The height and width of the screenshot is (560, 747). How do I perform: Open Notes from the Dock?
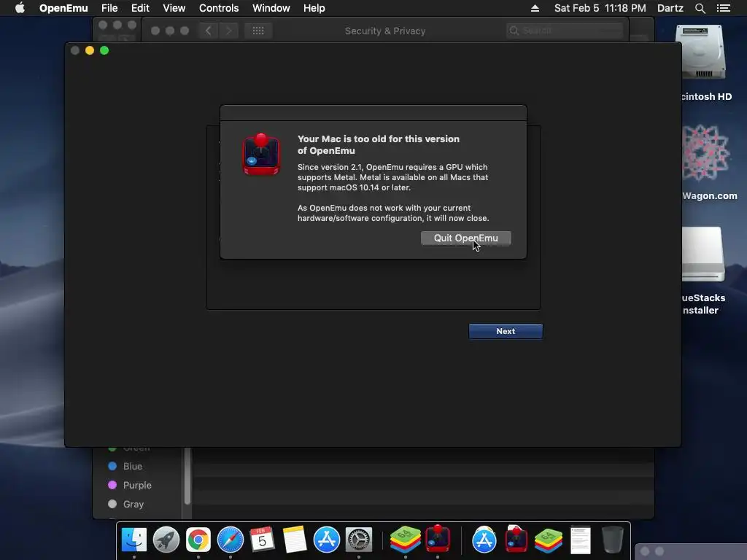point(295,540)
